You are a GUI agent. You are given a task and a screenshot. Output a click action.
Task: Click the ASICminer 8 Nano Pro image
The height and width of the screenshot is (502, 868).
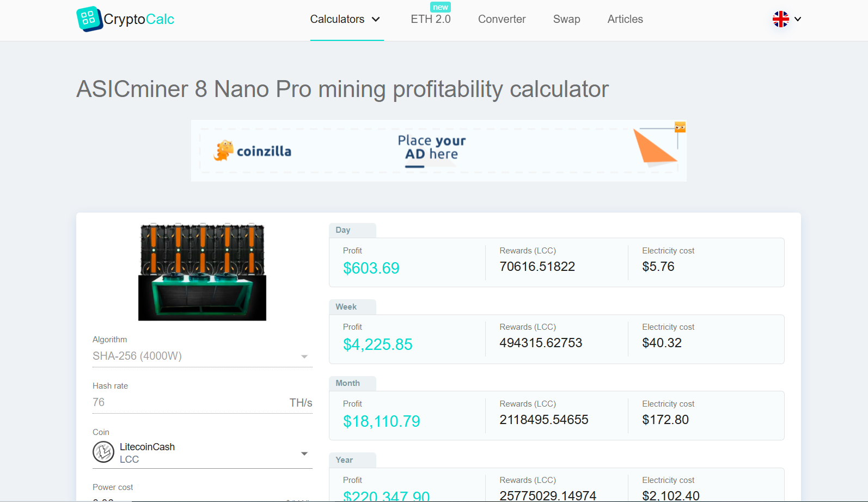tap(202, 272)
